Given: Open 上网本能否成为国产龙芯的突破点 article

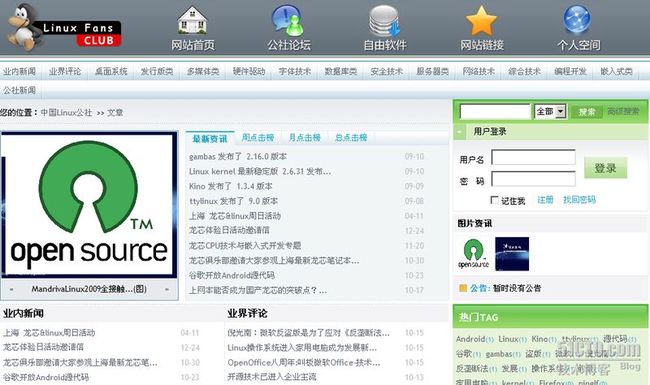Looking at the screenshot, I should click(x=258, y=290).
